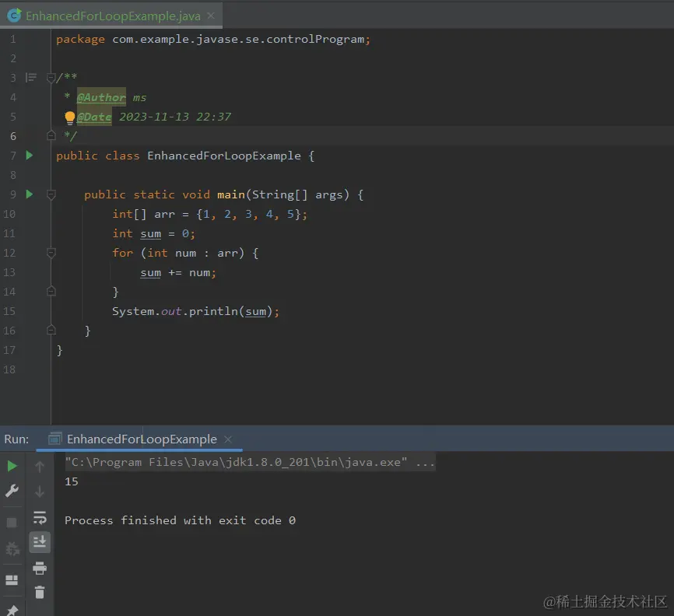Click the main method name

(x=231, y=194)
